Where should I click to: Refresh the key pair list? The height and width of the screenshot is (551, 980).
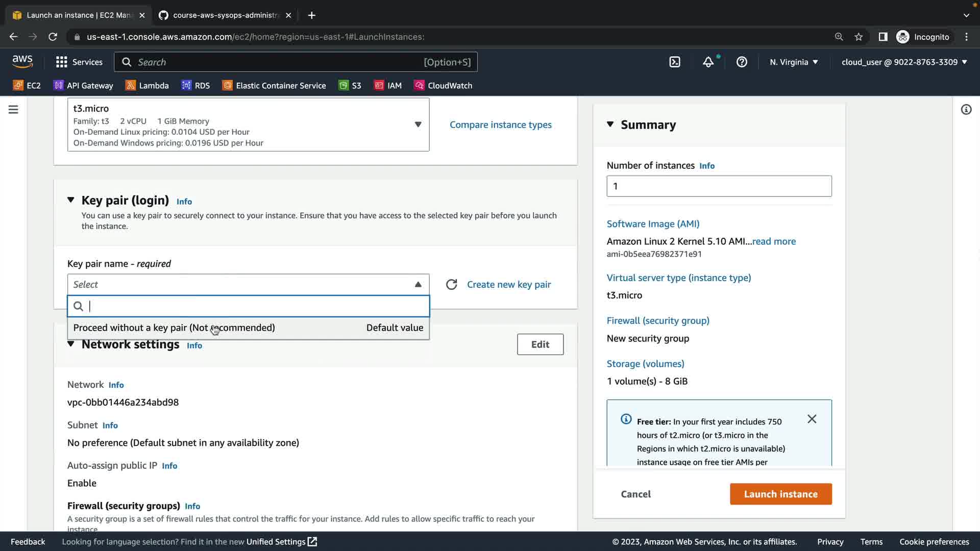[x=451, y=285]
